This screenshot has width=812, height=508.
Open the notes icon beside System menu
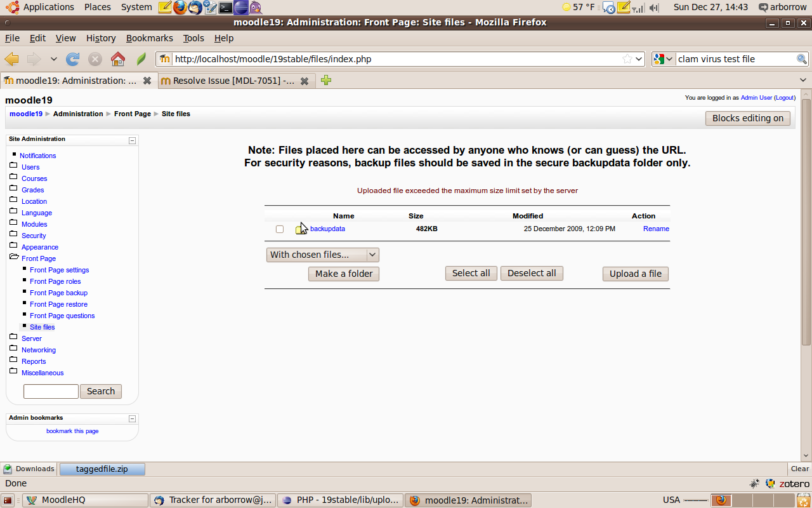click(165, 8)
